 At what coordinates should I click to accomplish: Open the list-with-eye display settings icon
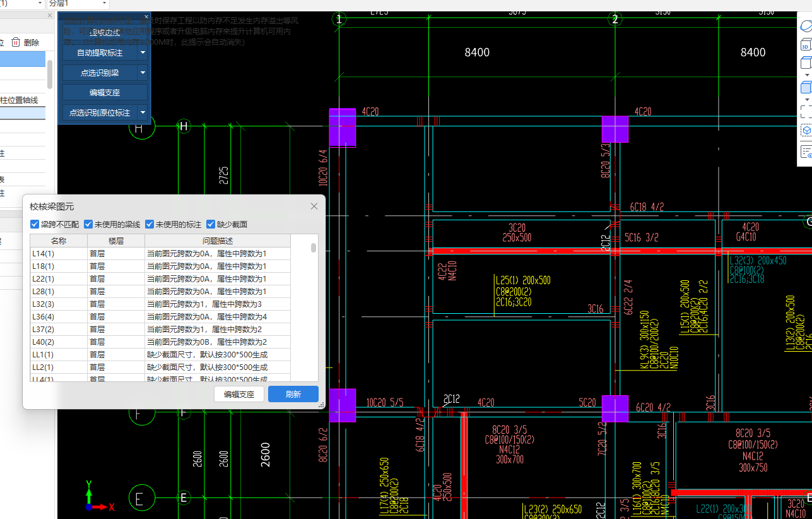point(806,152)
